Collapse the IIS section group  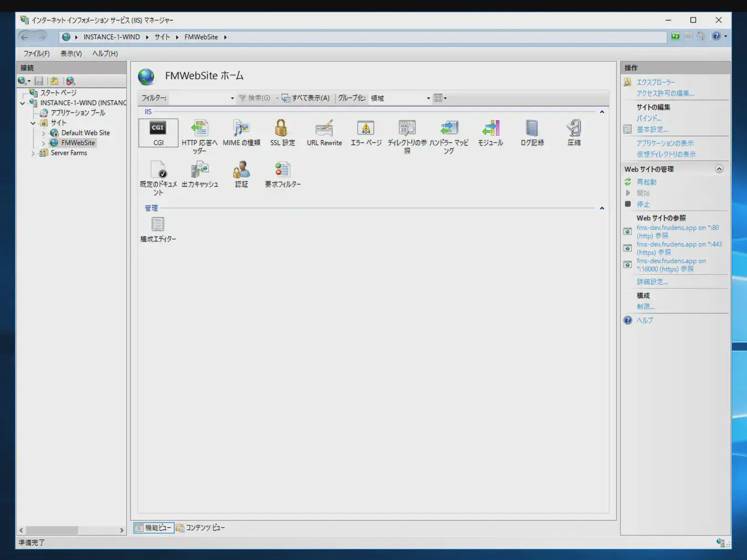tap(602, 112)
